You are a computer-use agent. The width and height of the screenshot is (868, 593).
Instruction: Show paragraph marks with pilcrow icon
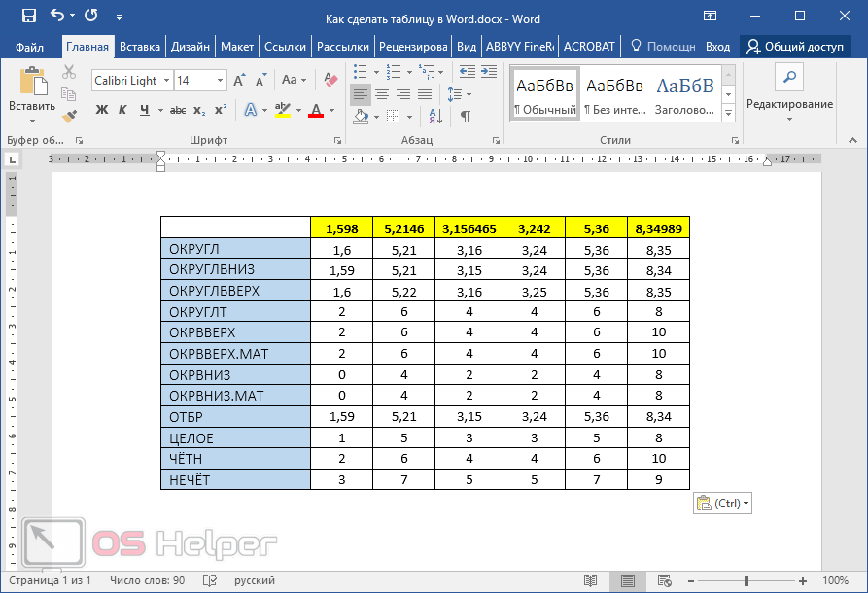coord(466,117)
